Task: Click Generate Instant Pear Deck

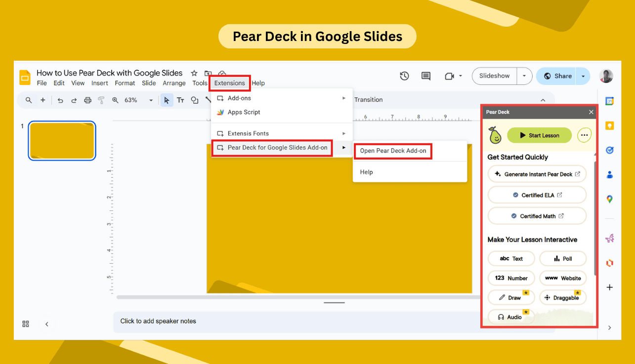Action: (537, 174)
